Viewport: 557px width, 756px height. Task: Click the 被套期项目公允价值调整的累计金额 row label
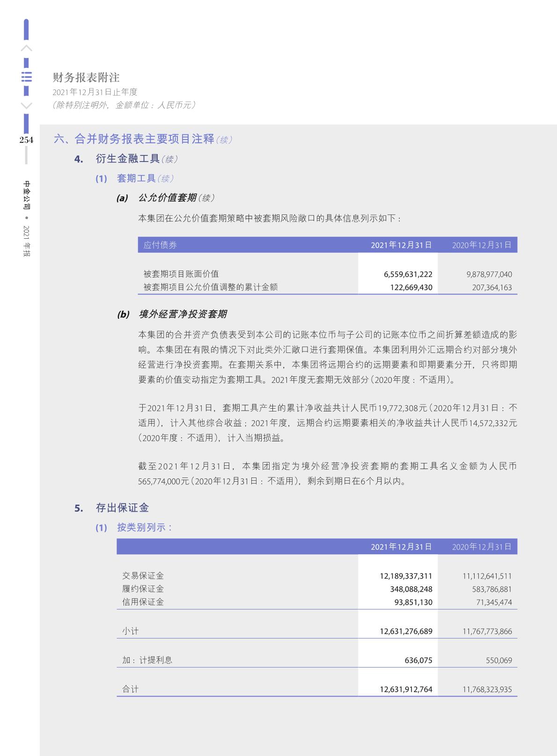[x=210, y=287]
